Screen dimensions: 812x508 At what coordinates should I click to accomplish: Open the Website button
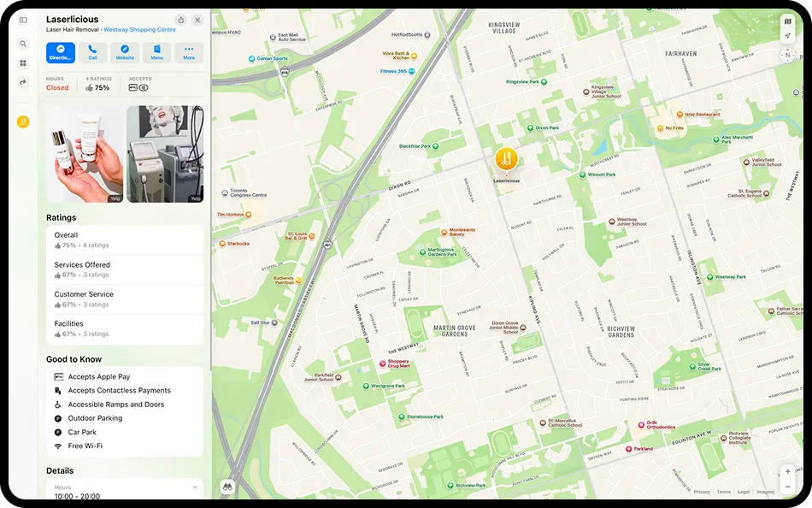[x=125, y=53]
